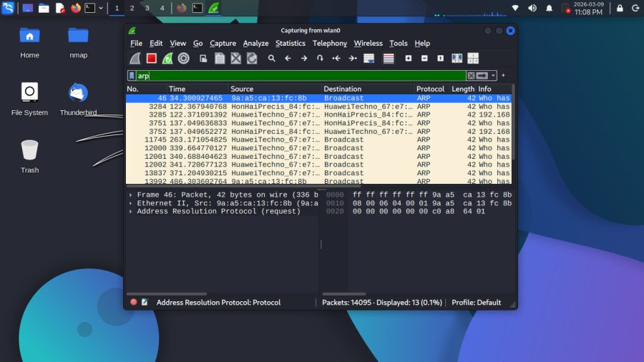This screenshot has height=362, width=644.
Task: Open the display filter history dropdown
Action: [x=494, y=75]
